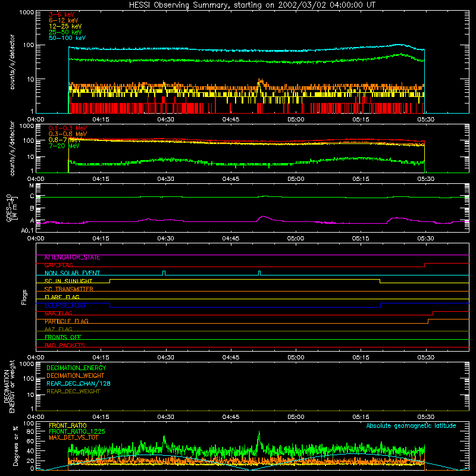Click the GAP_FLAG label
The height and width of the screenshot is (476, 476).
pyautogui.click(x=58, y=265)
